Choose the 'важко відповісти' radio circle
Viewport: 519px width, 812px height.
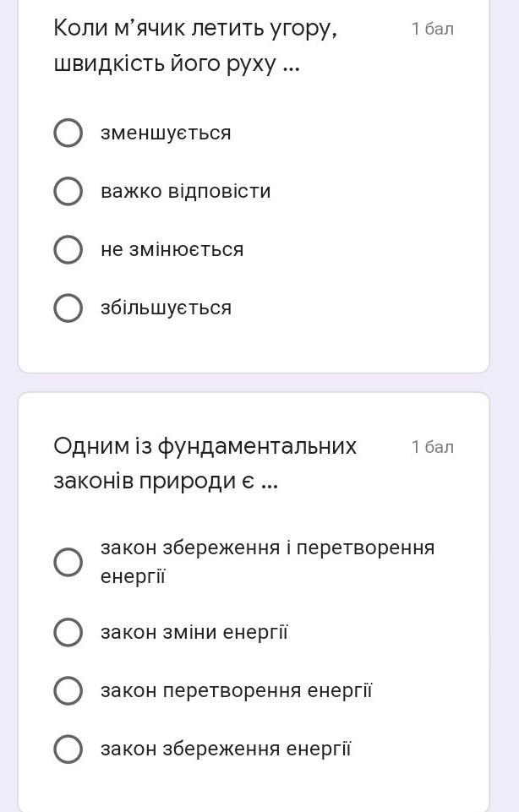tap(68, 191)
